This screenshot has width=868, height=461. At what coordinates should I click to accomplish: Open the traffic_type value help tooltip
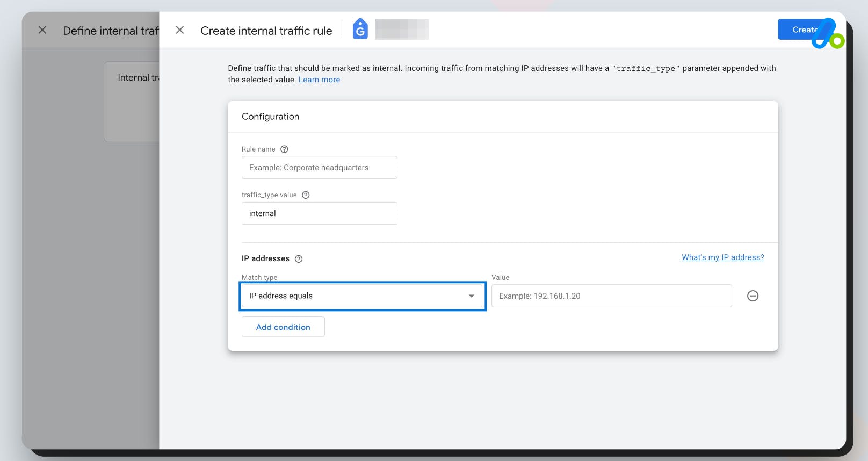[305, 195]
